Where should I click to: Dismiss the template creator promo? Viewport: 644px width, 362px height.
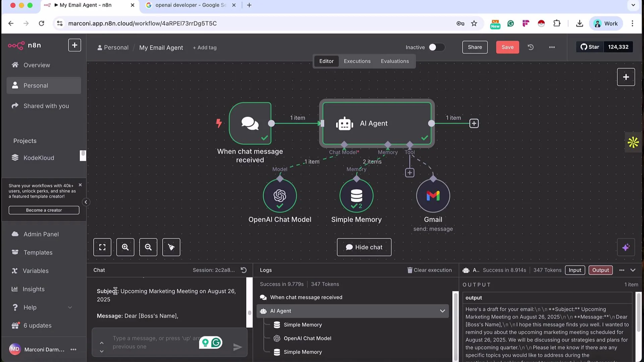click(80, 185)
